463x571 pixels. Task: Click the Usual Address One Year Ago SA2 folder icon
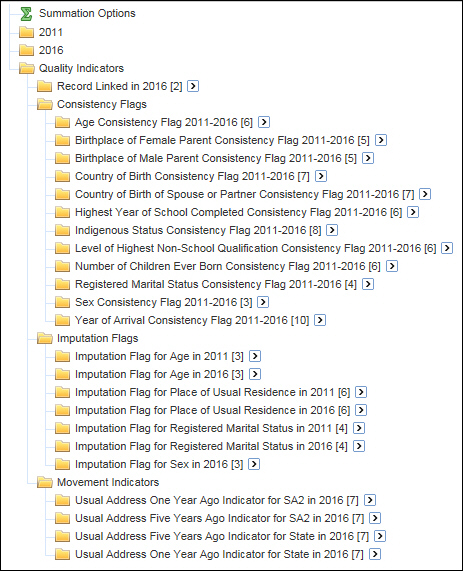(x=62, y=500)
